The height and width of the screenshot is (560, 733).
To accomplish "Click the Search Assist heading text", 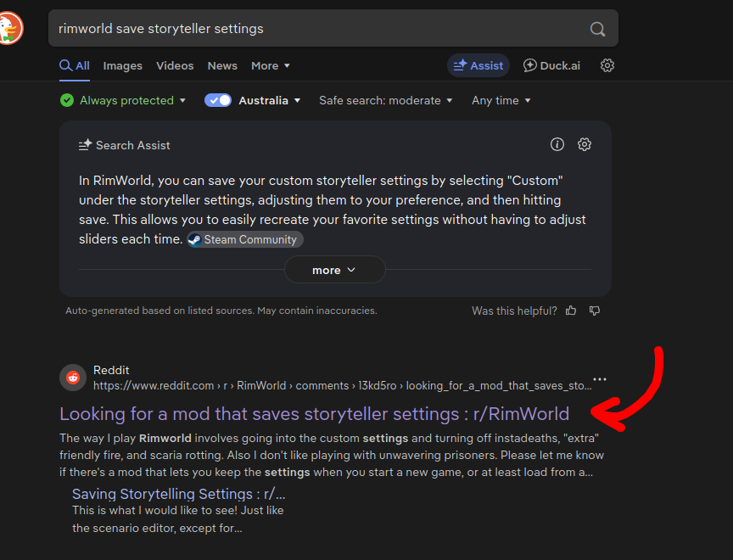I will [132, 145].
